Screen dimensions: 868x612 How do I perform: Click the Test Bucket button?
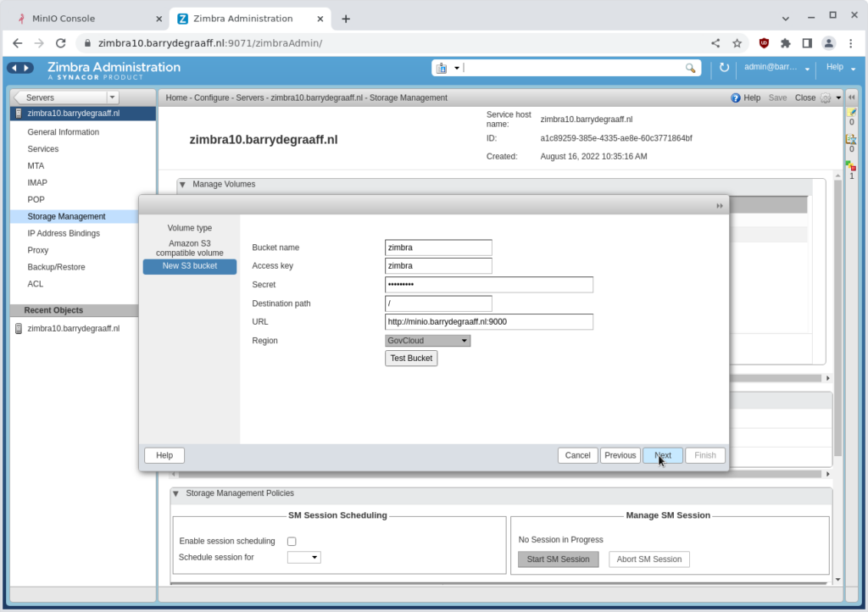tap(411, 359)
